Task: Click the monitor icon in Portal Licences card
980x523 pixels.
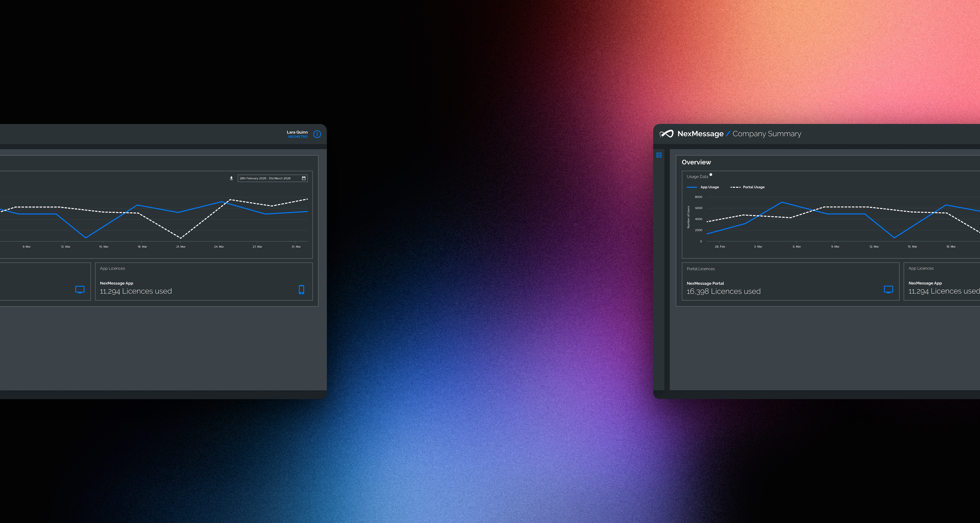Action: [x=888, y=289]
